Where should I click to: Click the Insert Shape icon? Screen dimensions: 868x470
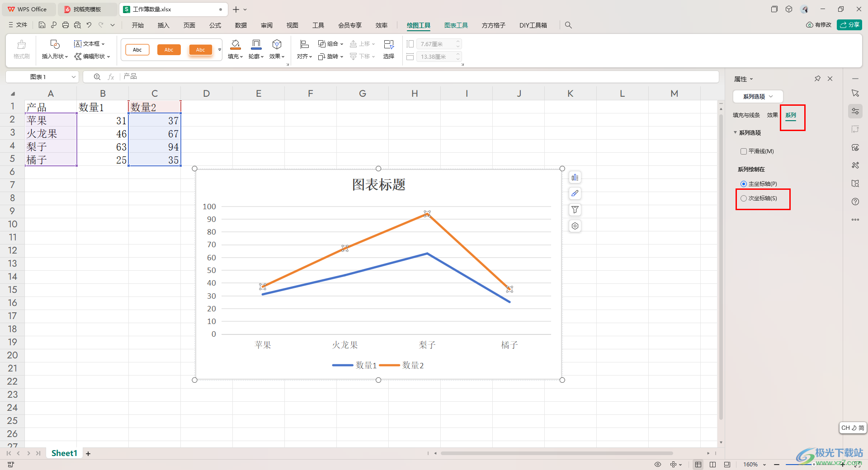coord(55,44)
